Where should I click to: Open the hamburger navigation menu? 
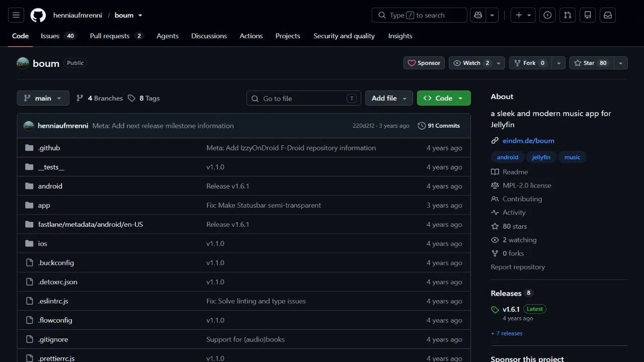(x=16, y=15)
